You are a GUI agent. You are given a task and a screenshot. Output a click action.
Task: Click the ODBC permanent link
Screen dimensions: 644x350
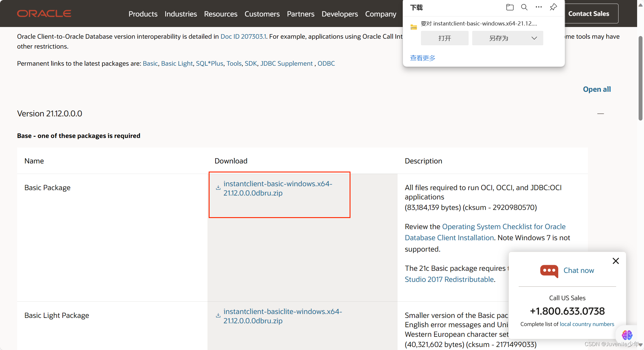tap(326, 63)
